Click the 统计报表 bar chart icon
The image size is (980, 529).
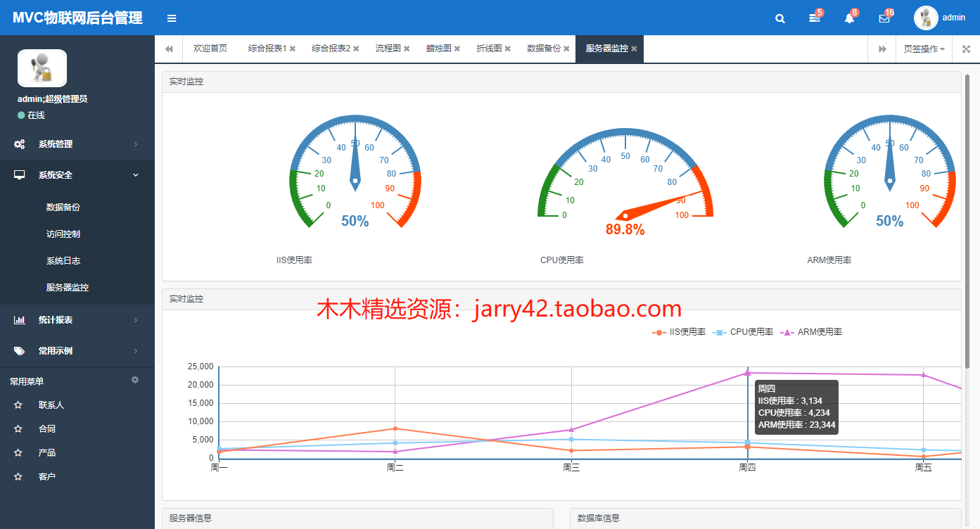pos(20,320)
